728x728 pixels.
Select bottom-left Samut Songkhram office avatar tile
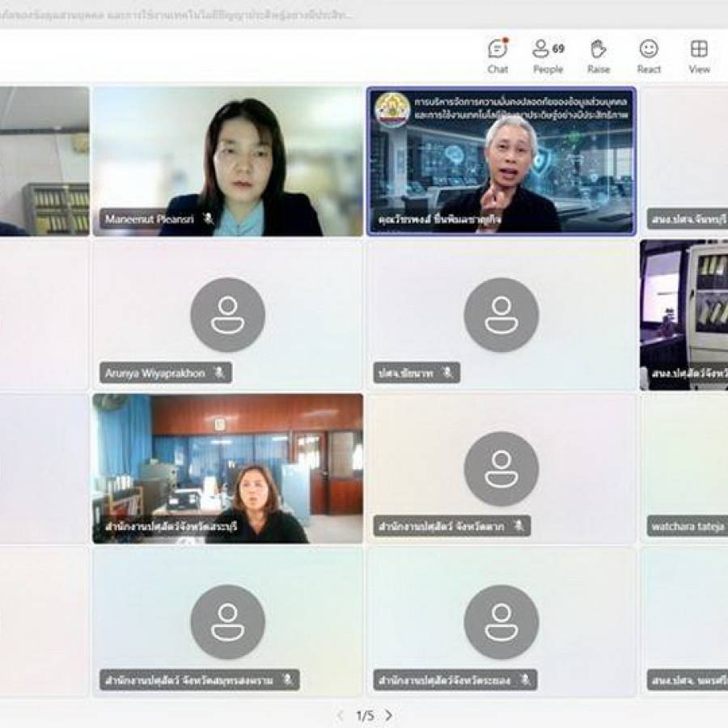(x=228, y=622)
